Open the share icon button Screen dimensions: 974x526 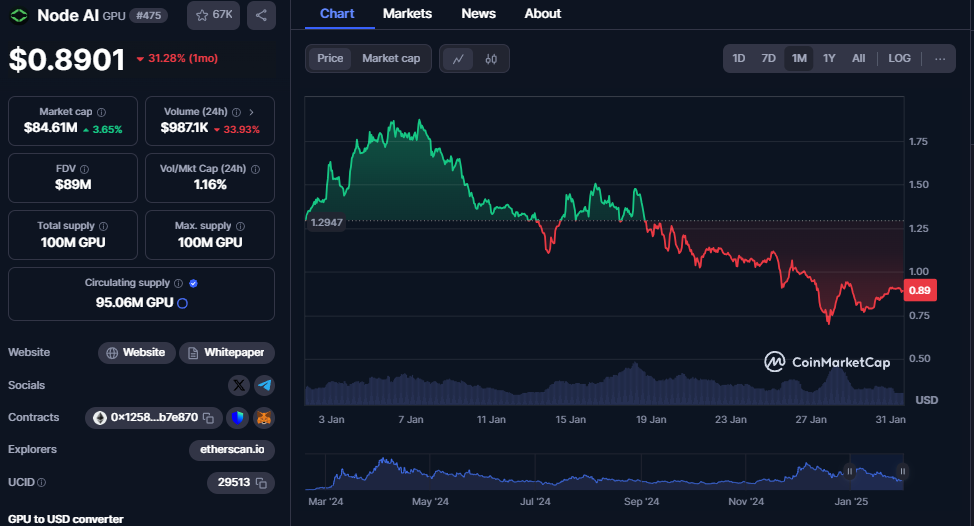[x=261, y=15]
